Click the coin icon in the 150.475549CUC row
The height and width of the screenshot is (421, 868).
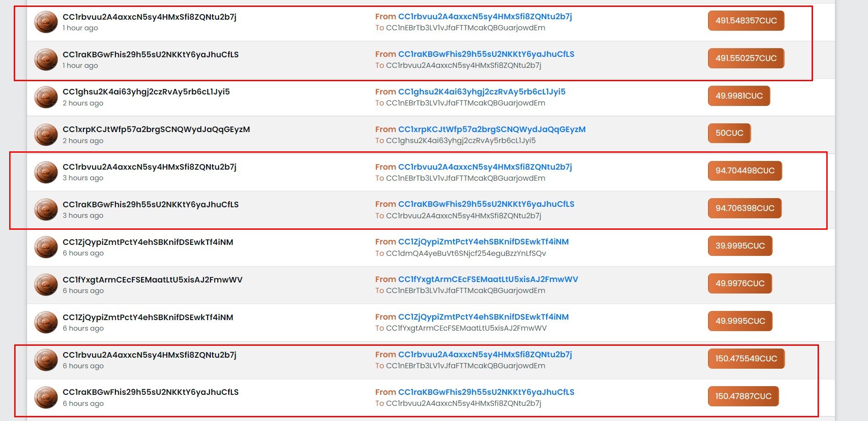coord(46,360)
